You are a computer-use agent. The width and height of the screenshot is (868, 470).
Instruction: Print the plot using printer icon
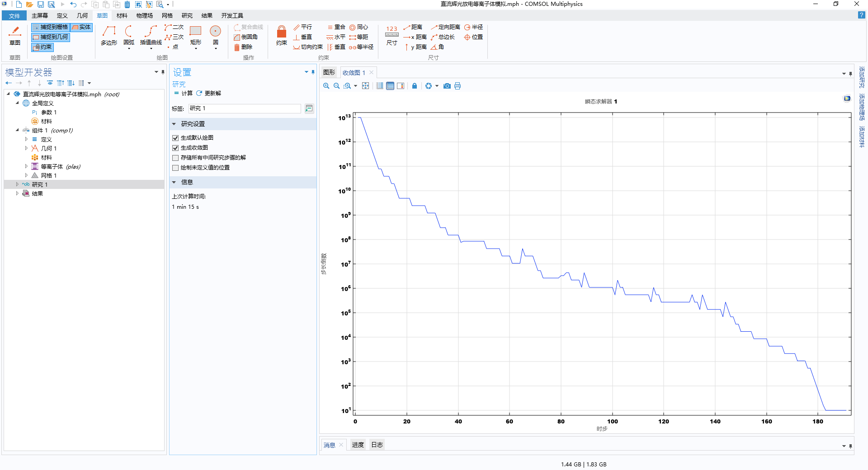click(458, 86)
